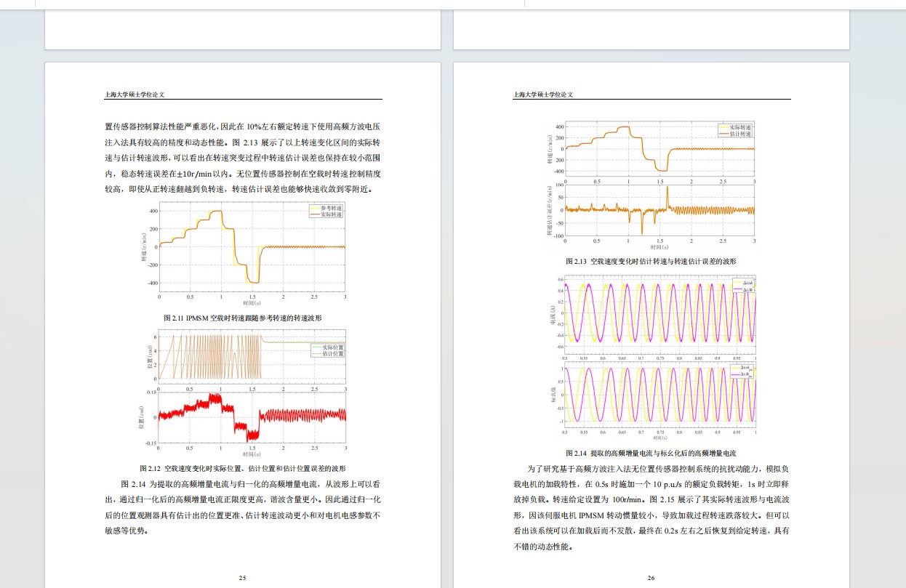Image resolution: width=906 pixels, height=588 pixels.
Task: Click the line starting "速与估计转速波形"
Action: click(243, 158)
